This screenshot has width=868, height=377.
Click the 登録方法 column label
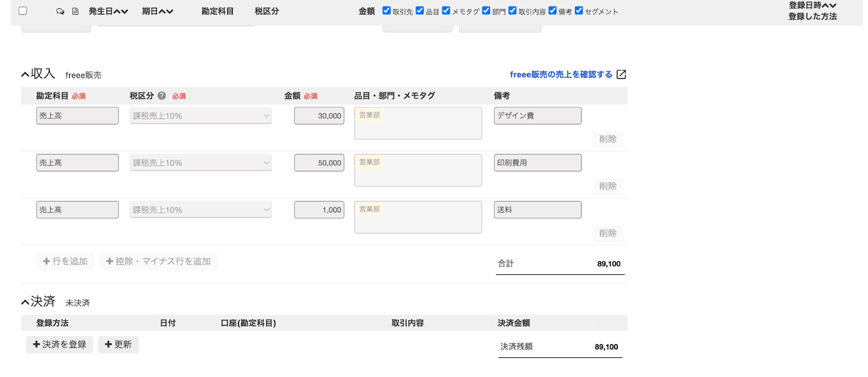[52, 323]
